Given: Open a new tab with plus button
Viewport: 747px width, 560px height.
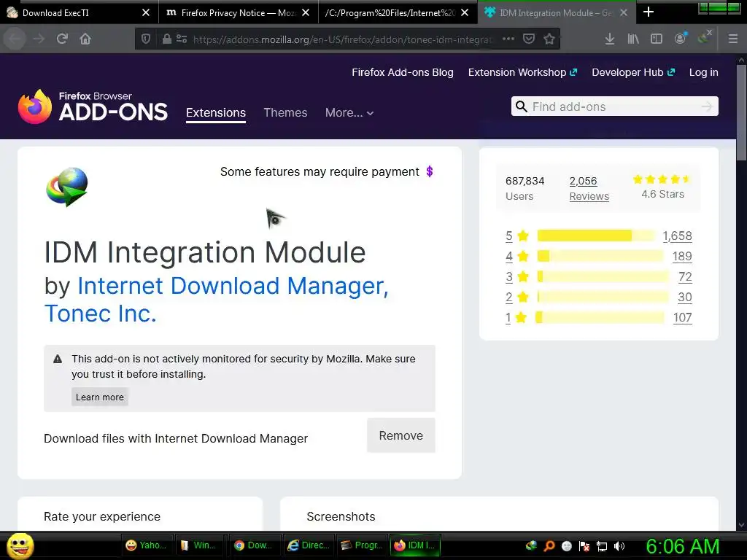Looking at the screenshot, I should tap(649, 12).
